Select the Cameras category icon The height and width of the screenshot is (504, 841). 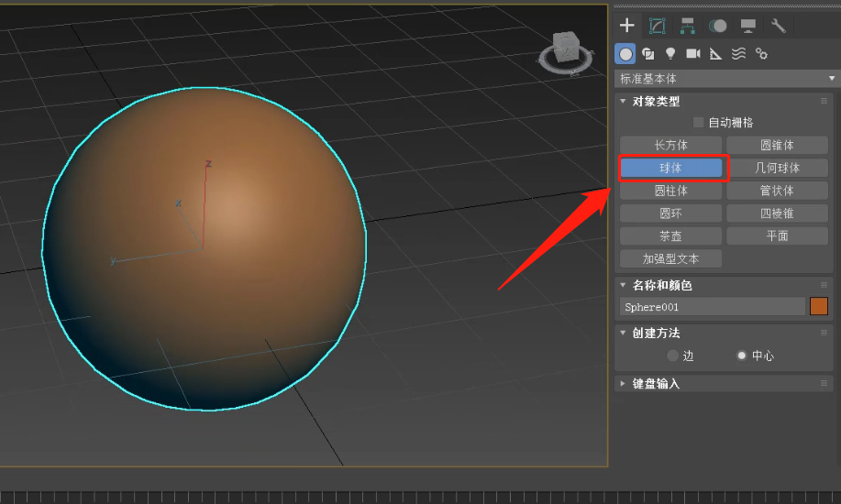[693, 54]
